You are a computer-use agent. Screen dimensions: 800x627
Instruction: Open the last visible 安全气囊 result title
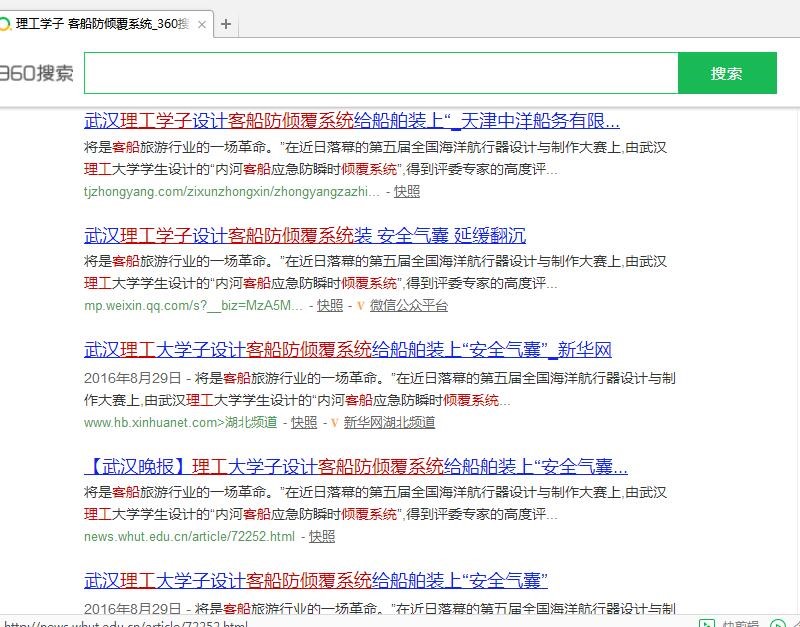click(x=315, y=581)
